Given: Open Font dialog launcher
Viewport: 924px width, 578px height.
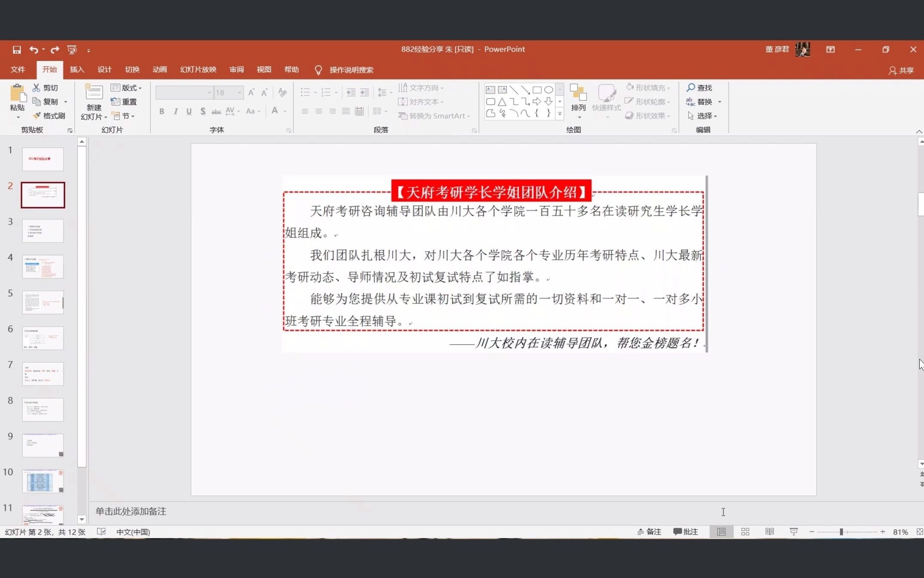Looking at the screenshot, I should tap(289, 130).
